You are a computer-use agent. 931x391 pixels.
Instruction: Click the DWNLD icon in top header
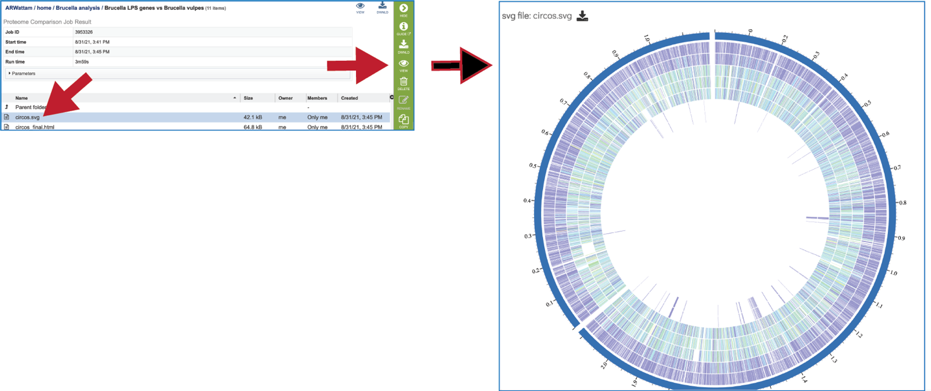[x=382, y=8]
